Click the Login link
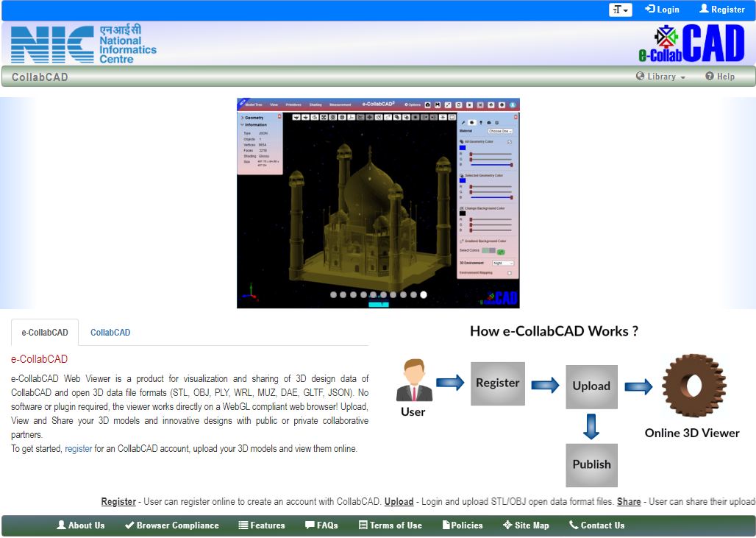The width and height of the screenshot is (756, 538). pos(662,9)
